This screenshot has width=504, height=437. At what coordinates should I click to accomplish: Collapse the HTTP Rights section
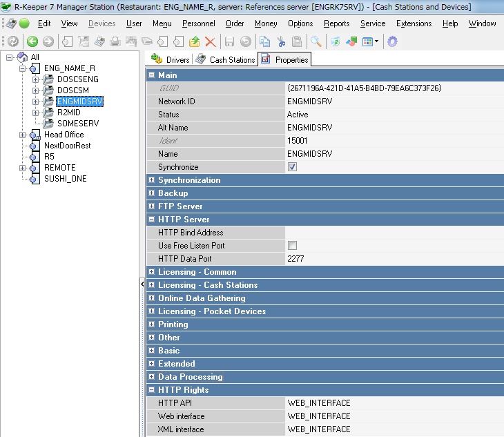(151, 390)
